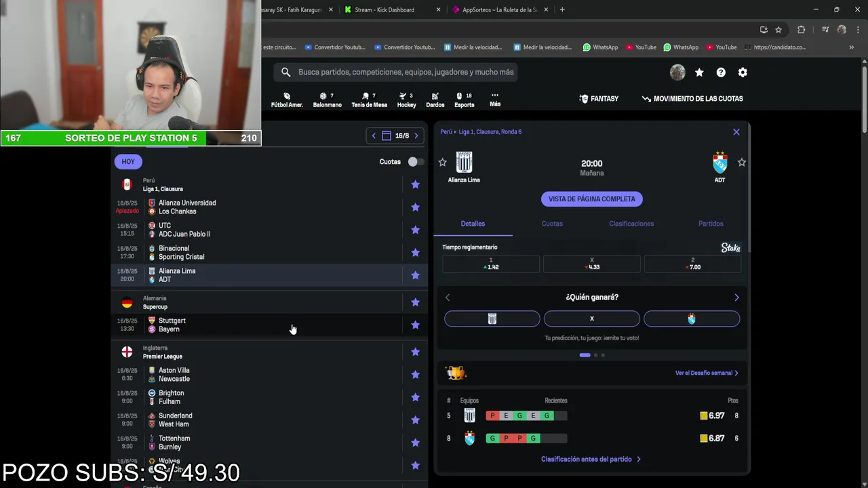Image resolution: width=868 pixels, height=488 pixels.
Task: Open the Hockey sport category
Action: point(406,100)
